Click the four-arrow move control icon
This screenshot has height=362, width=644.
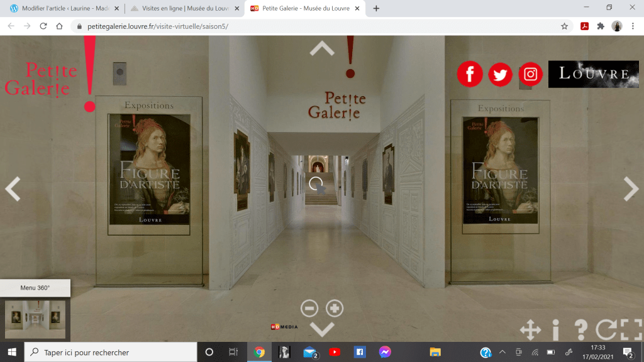click(x=530, y=330)
